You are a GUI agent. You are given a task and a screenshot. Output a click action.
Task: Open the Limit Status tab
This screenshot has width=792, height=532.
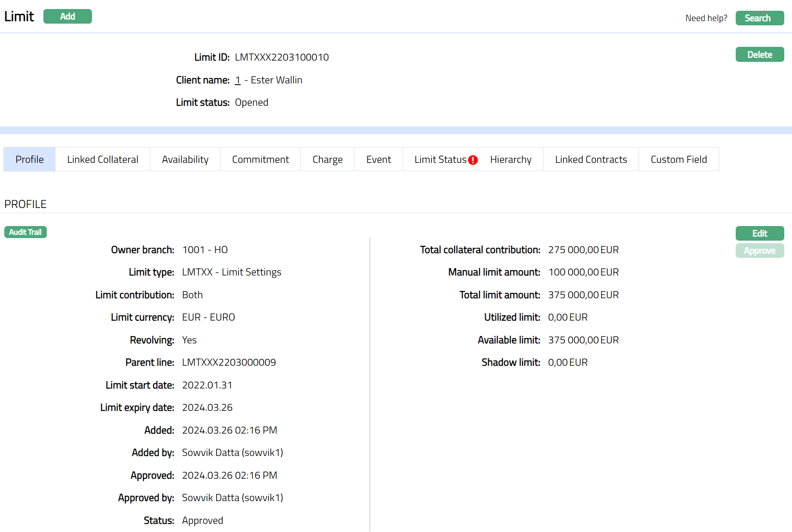(x=440, y=159)
